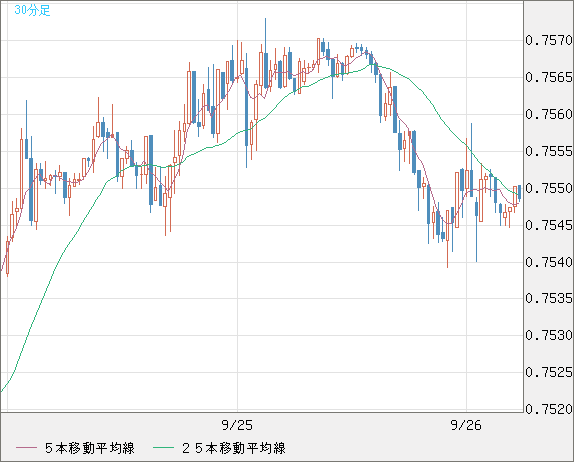
Task: Select the 9/26 date label
Action: coord(466,425)
